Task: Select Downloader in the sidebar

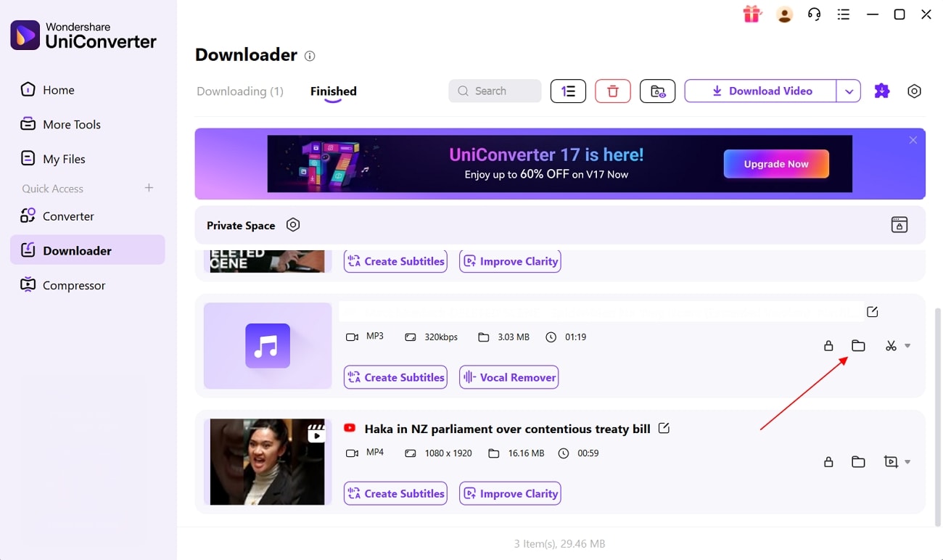Action: pos(88,250)
